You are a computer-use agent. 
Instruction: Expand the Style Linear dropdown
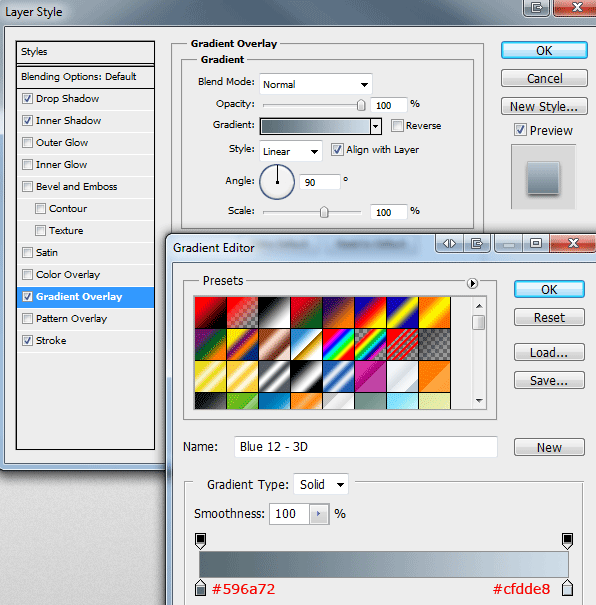coord(291,151)
